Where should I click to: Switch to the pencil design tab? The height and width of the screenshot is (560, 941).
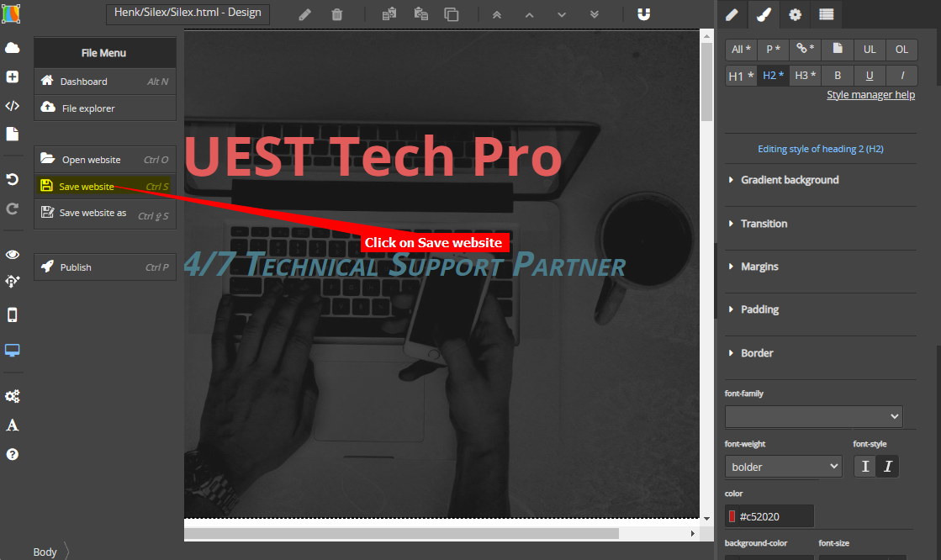point(732,14)
